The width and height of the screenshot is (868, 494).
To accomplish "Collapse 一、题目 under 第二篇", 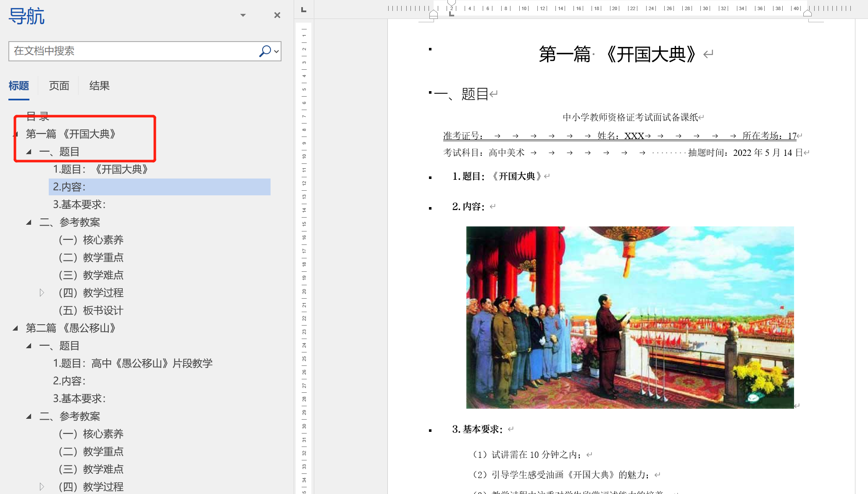I will coord(29,346).
